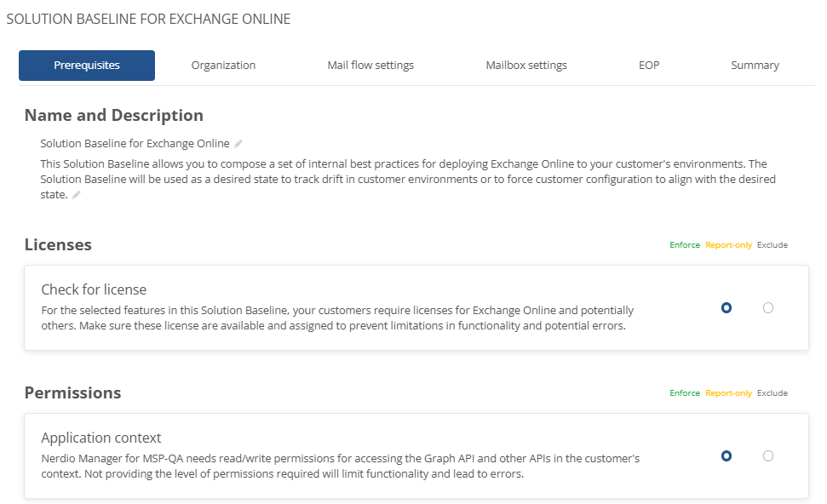Click the Check for license card title
827x504 pixels.
(x=94, y=289)
